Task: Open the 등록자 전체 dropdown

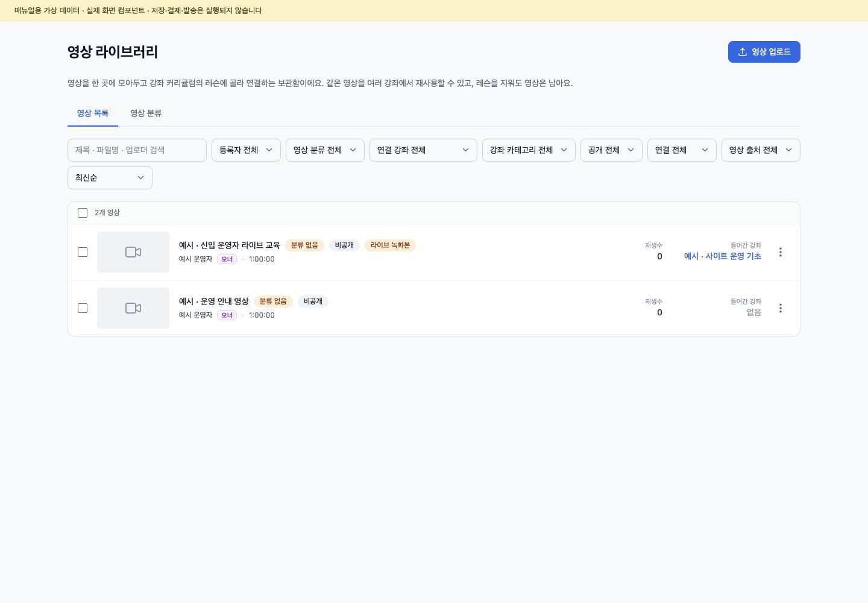Action: [246, 150]
